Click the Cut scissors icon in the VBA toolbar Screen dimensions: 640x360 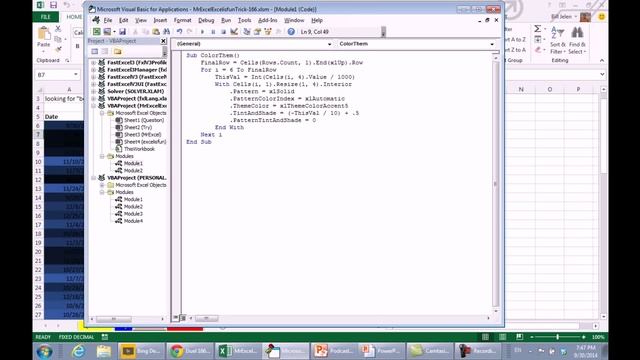click(135, 31)
